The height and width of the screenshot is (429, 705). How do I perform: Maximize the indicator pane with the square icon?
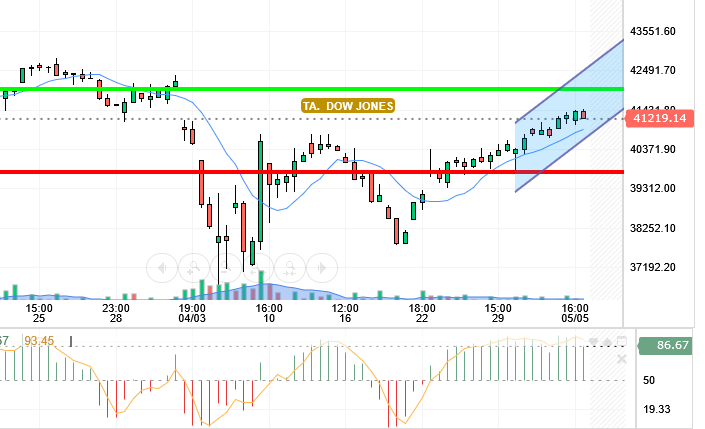click(x=621, y=342)
